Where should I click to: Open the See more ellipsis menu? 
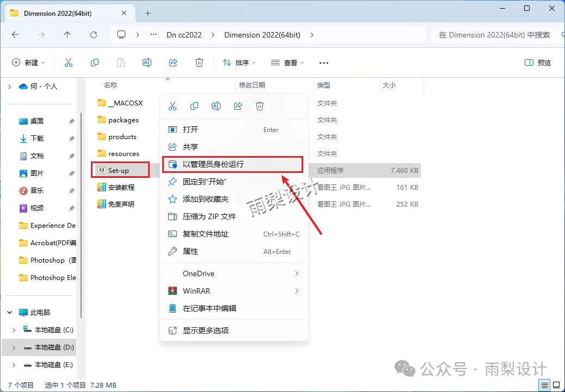point(323,63)
